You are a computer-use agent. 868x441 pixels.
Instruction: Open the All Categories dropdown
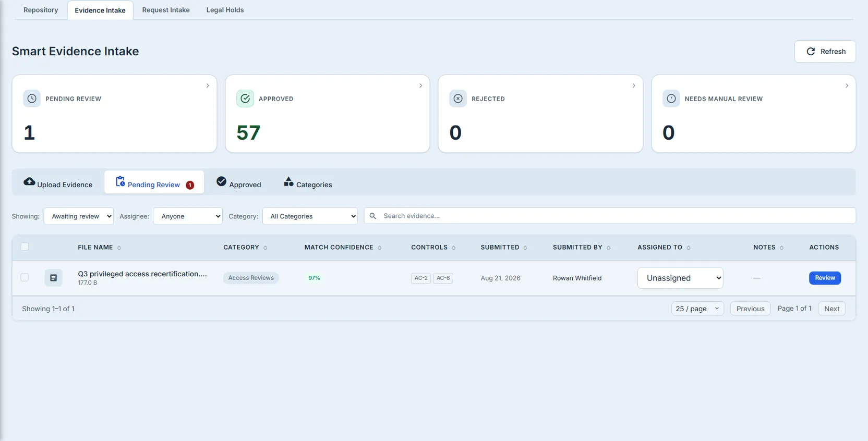(310, 216)
